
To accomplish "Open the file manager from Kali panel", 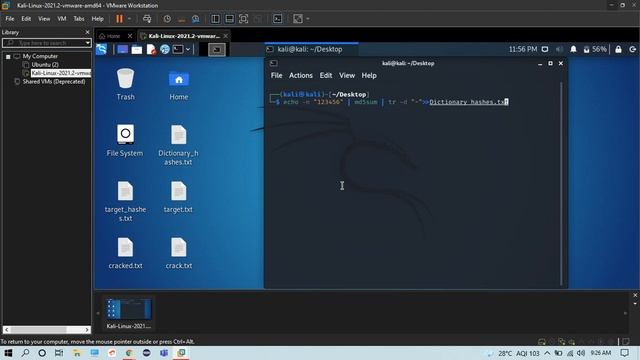I will [x=137, y=49].
